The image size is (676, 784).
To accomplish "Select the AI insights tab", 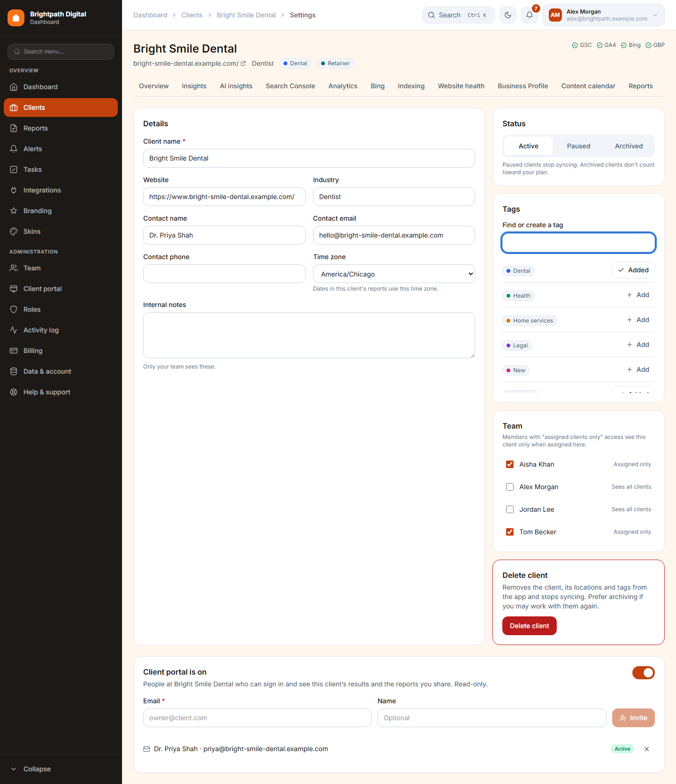I will click(236, 86).
